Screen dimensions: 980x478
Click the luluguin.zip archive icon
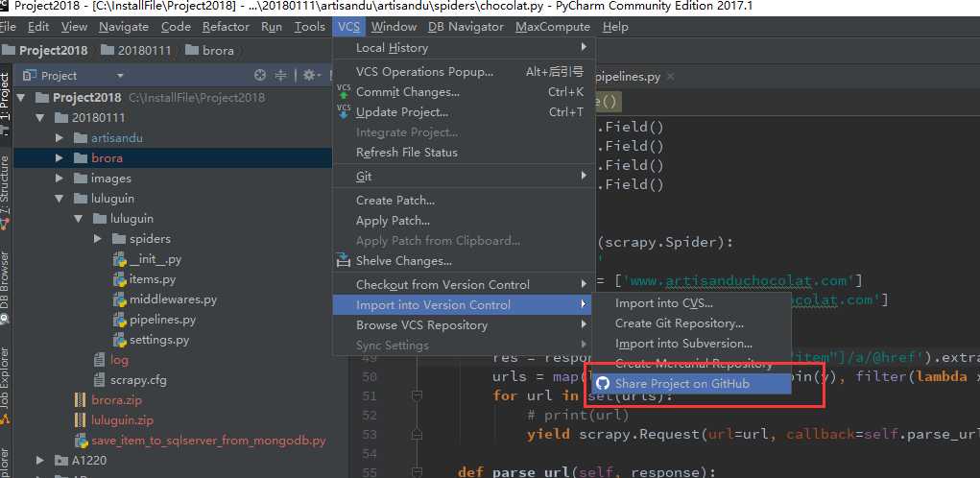(x=80, y=419)
